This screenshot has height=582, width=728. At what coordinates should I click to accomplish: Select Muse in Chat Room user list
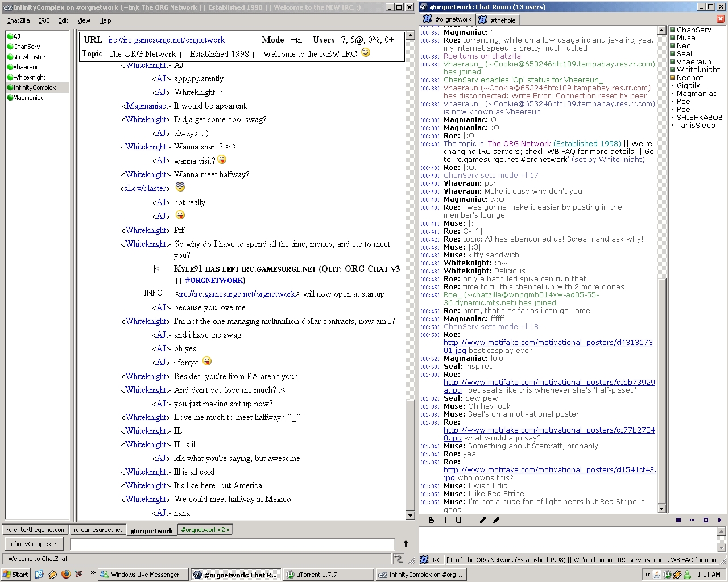tap(685, 38)
